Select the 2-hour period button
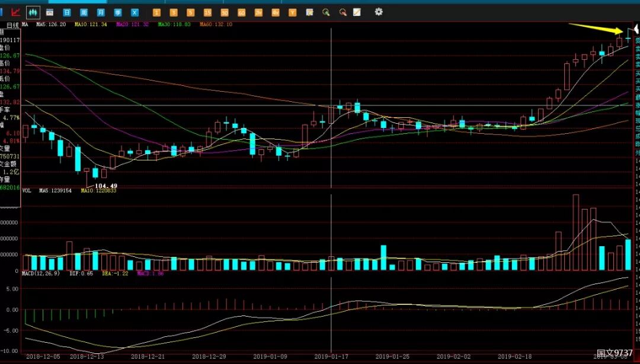 258,12
